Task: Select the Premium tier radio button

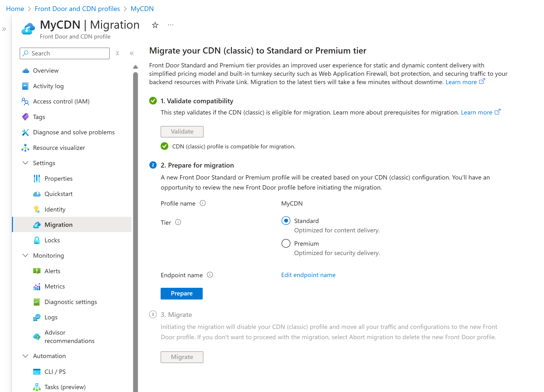Action: [x=286, y=243]
